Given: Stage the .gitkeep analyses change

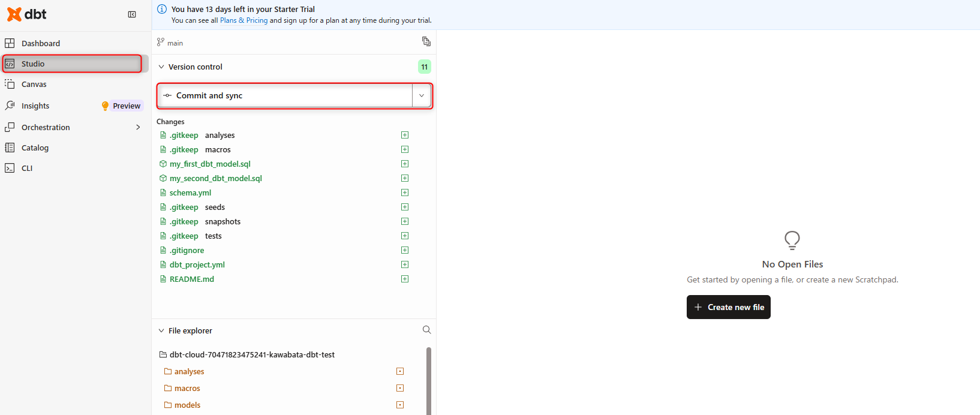Looking at the screenshot, I should tap(405, 135).
